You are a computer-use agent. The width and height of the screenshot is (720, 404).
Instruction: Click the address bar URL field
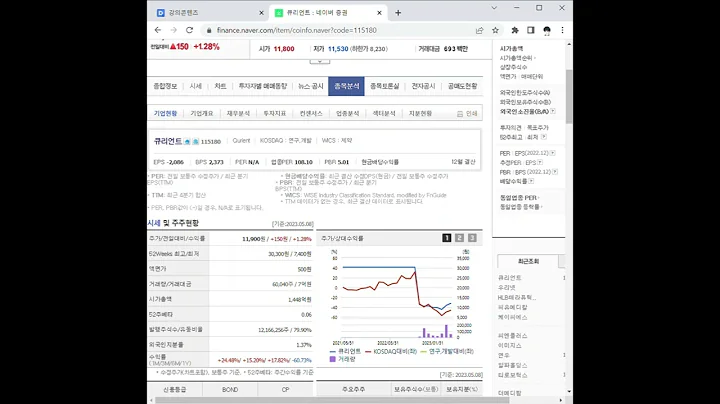pyautogui.click(x=340, y=30)
